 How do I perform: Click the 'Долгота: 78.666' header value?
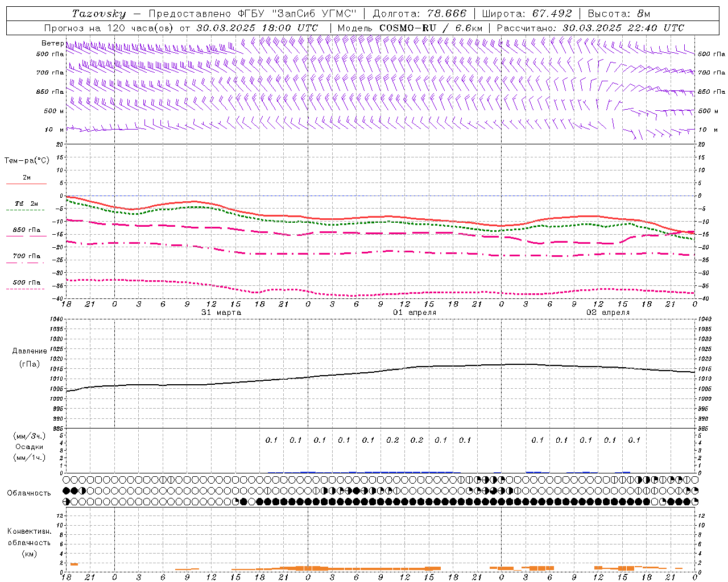point(419,14)
